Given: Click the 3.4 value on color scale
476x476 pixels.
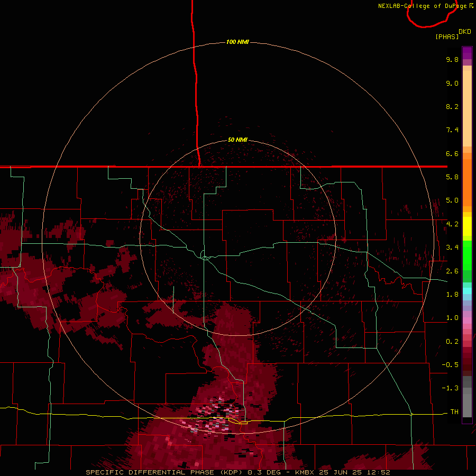Looking at the screenshot, I should click(452, 248).
